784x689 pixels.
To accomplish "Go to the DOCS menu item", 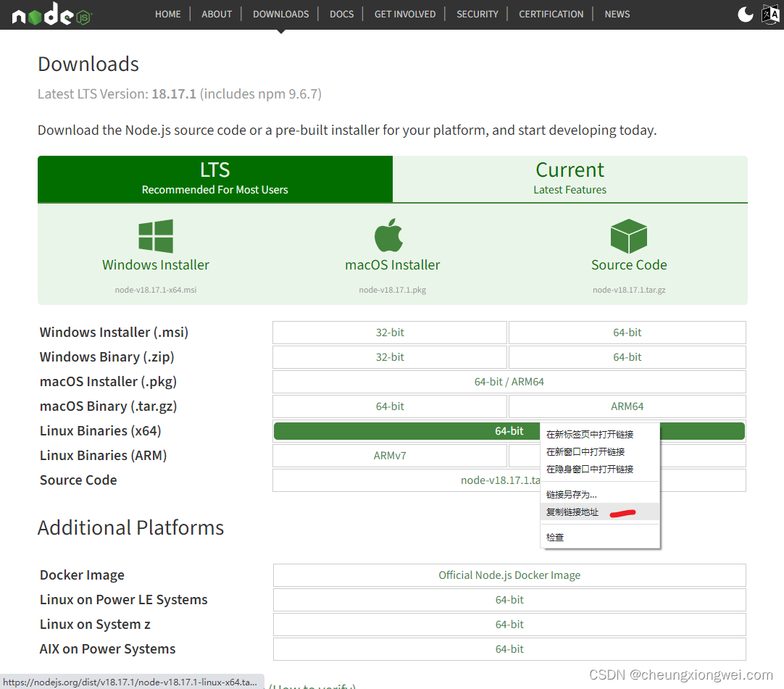I will click(341, 14).
